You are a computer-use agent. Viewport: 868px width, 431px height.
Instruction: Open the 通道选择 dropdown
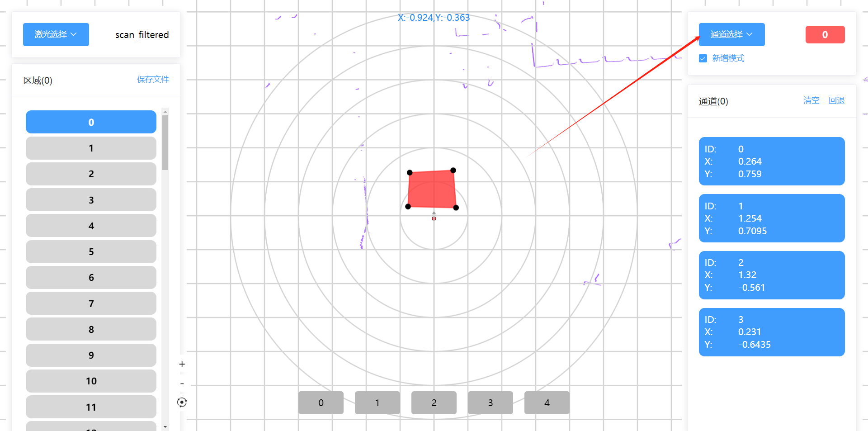731,34
